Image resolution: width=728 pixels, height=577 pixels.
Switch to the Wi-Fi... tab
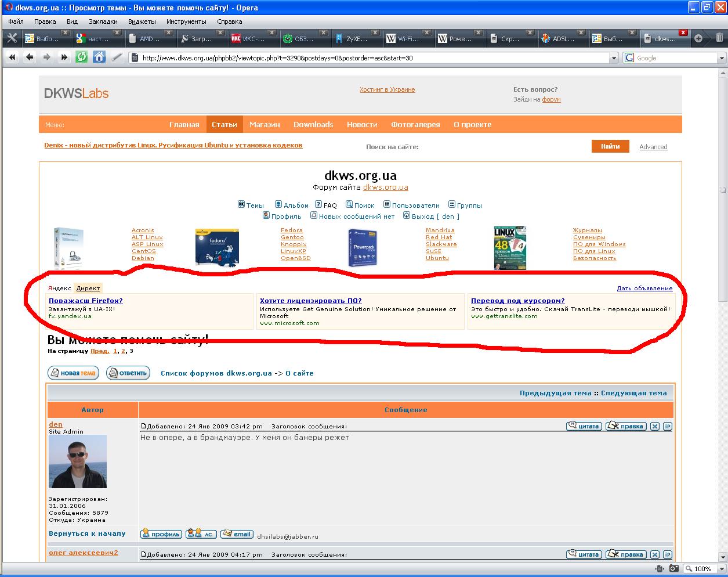[x=408, y=39]
